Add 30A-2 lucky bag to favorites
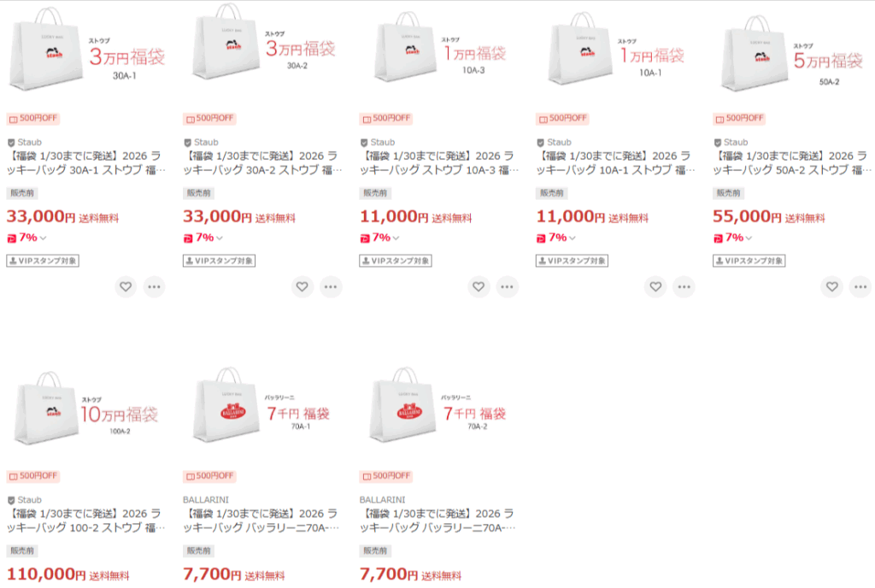Screen dimensions: 875x588 point(302,287)
